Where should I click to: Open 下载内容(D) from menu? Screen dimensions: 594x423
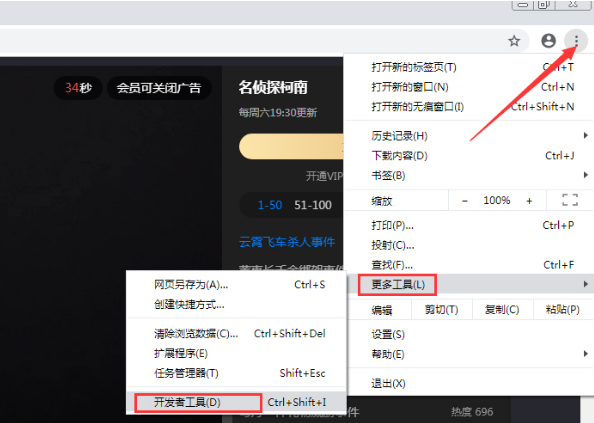[470, 156]
